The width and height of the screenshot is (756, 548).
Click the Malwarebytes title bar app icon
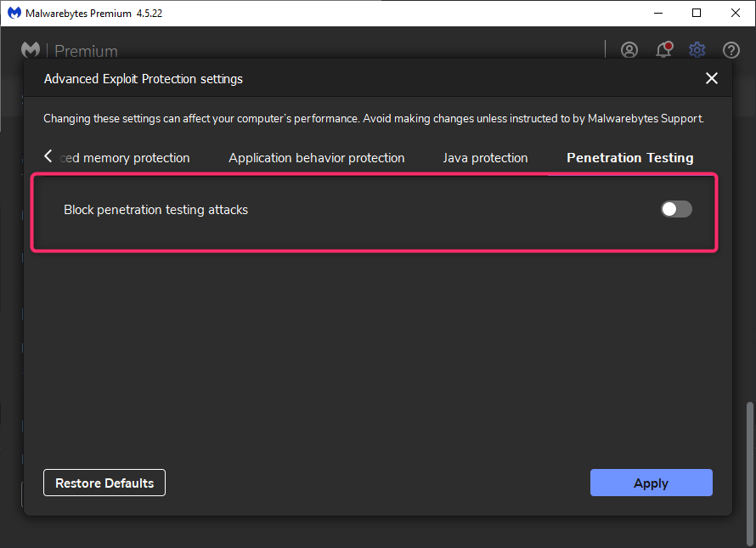tap(14, 13)
